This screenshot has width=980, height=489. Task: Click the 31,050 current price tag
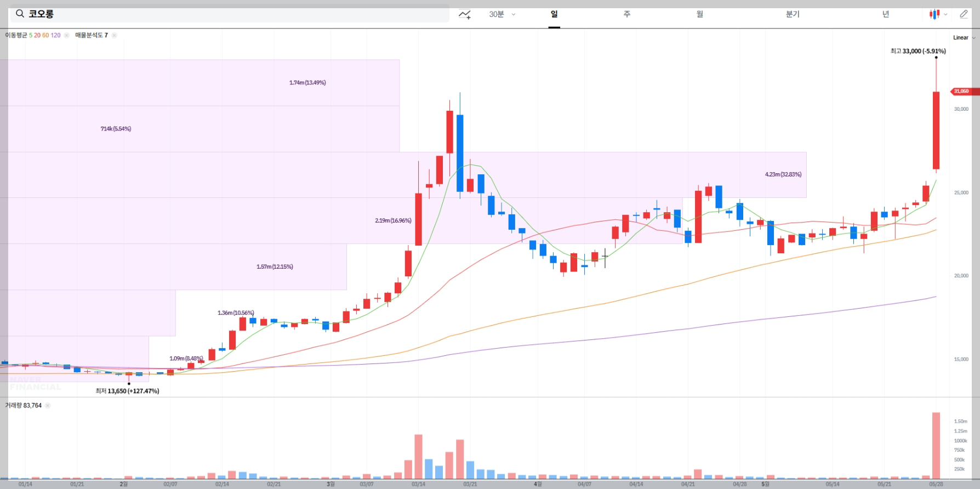964,91
